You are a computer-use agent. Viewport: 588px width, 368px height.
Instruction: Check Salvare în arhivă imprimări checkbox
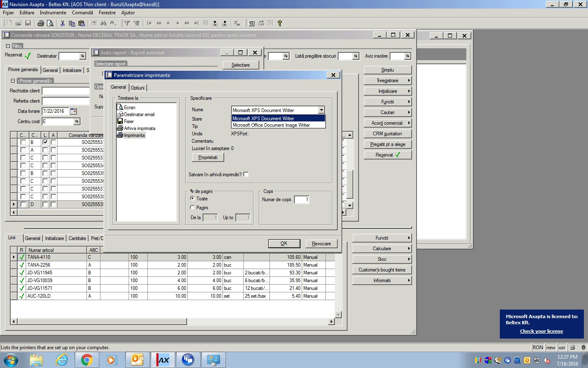coord(246,175)
